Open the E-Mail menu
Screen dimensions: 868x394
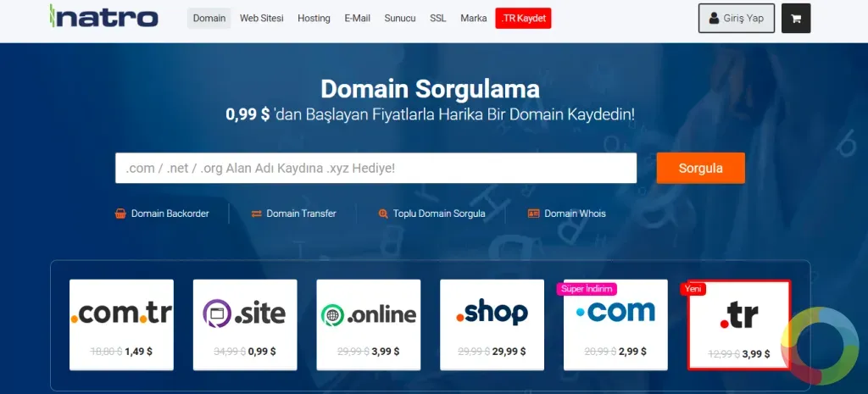click(x=357, y=19)
